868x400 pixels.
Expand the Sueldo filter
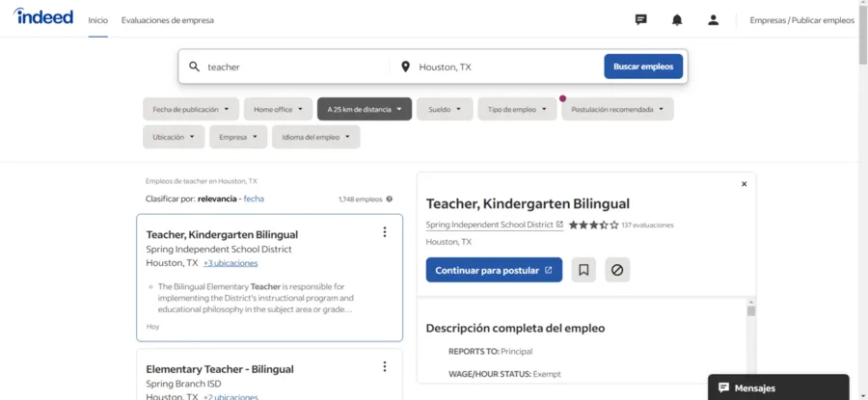[x=445, y=110]
